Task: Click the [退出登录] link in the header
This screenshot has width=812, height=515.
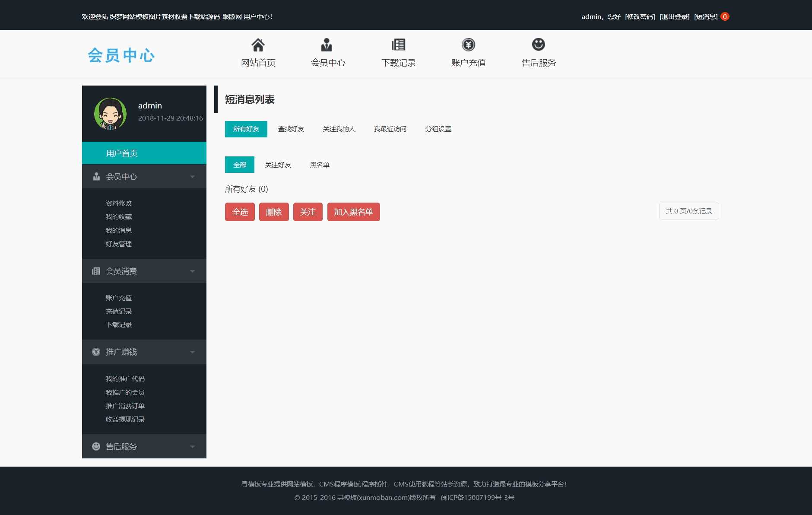Action: (x=674, y=17)
